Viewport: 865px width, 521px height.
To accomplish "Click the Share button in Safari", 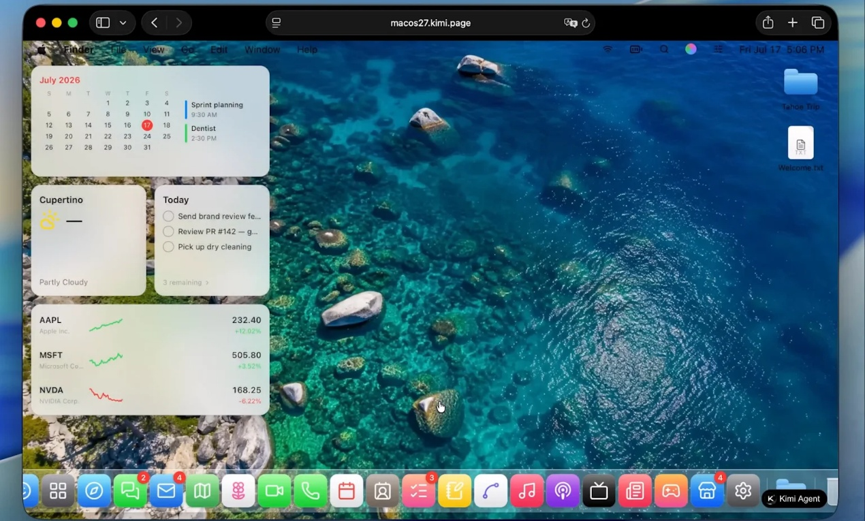I will click(x=768, y=22).
